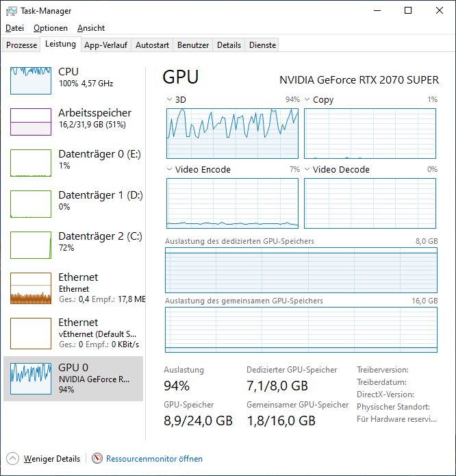The width and height of the screenshot is (456, 476).
Task: Select Datenträger 1 (D:) entry
Action: pyautogui.click(x=75, y=203)
